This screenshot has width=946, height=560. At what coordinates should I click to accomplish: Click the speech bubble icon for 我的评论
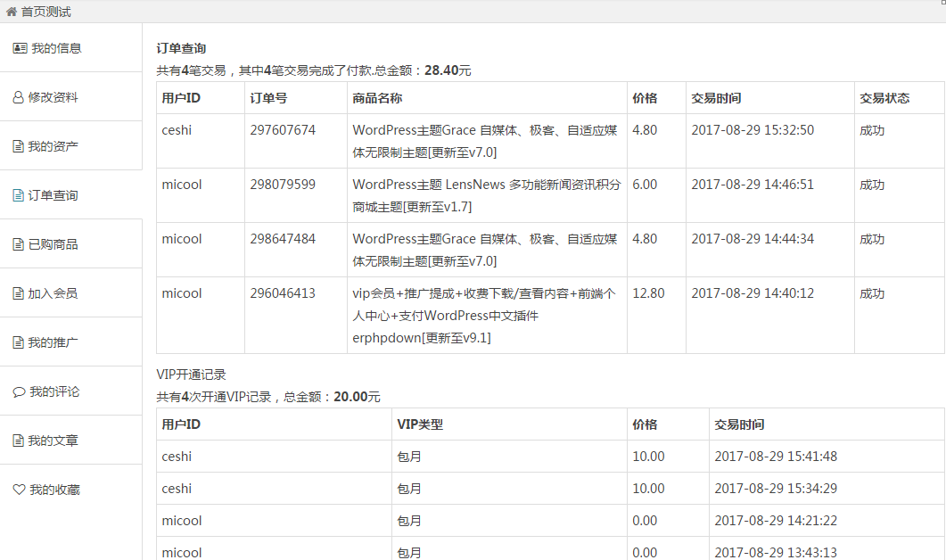[x=19, y=390]
